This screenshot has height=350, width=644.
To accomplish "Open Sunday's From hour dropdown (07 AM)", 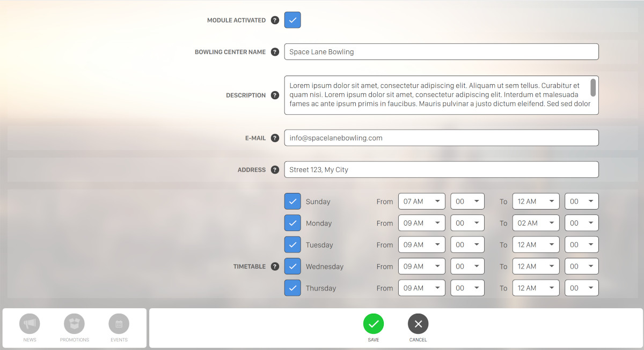I will 421,202.
